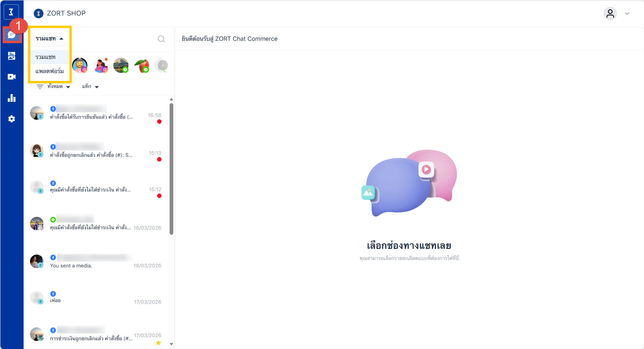Image resolution: width=644 pixels, height=349 pixels.
Task: Open the settings gear in sidebar
Action: [12, 119]
